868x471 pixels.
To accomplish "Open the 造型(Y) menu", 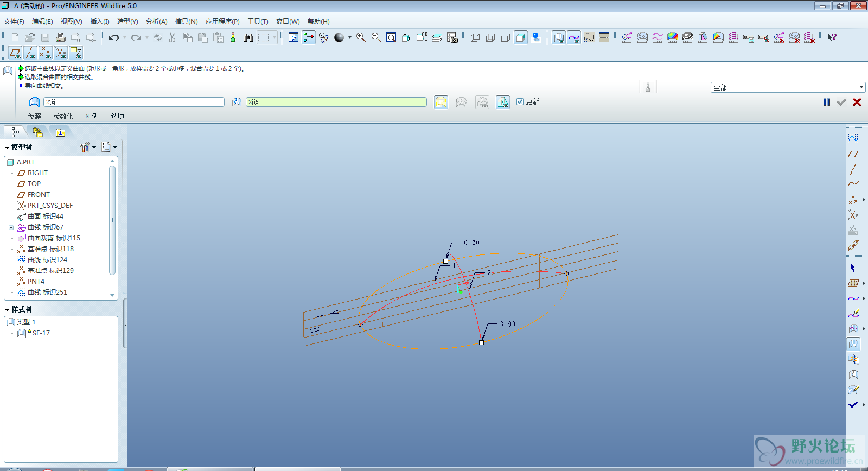I will point(127,22).
